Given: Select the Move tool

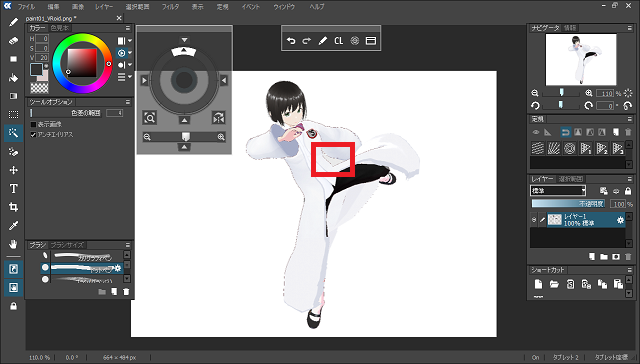Looking at the screenshot, I should [13, 170].
